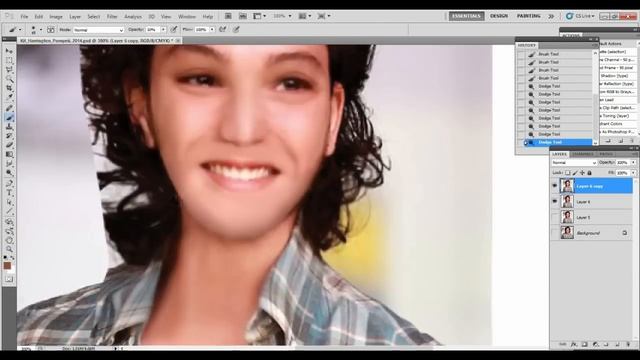Select the Lasso tool
This screenshot has width=640, height=360.
pyautogui.click(x=9, y=69)
